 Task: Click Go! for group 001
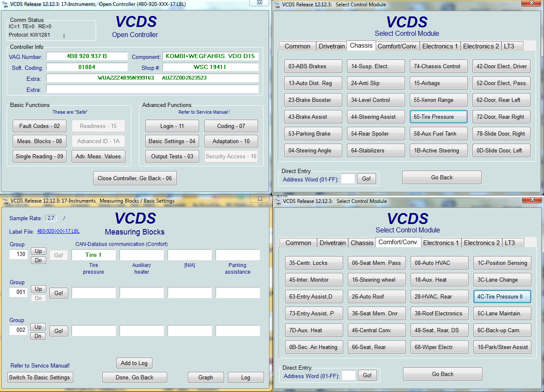point(59,293)
